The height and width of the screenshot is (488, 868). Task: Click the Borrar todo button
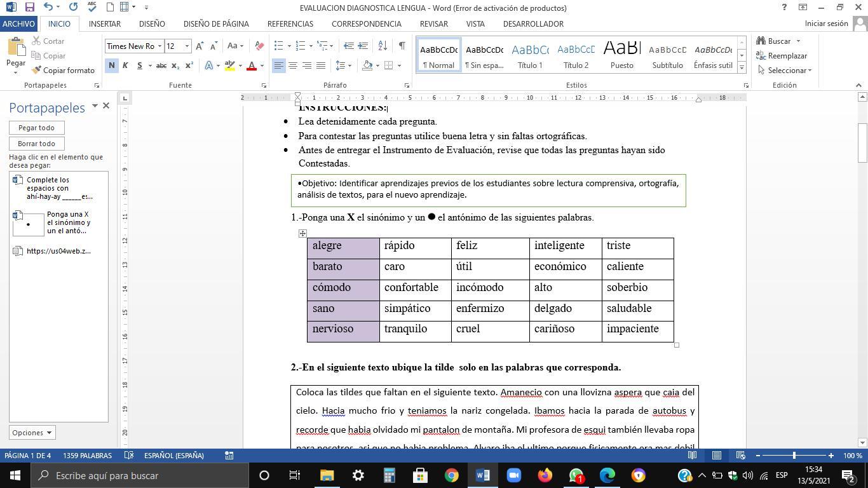pyautogui.click(x=36, y=144)
